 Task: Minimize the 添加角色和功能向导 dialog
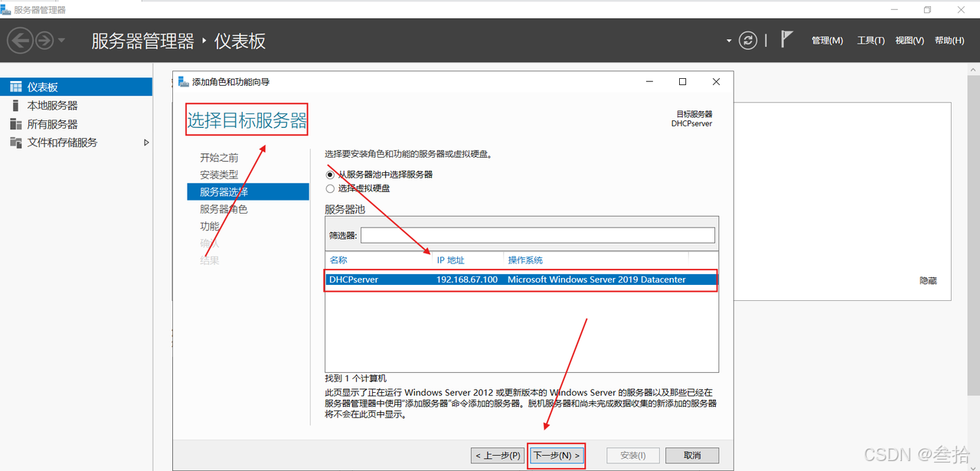tap(648, 82)
